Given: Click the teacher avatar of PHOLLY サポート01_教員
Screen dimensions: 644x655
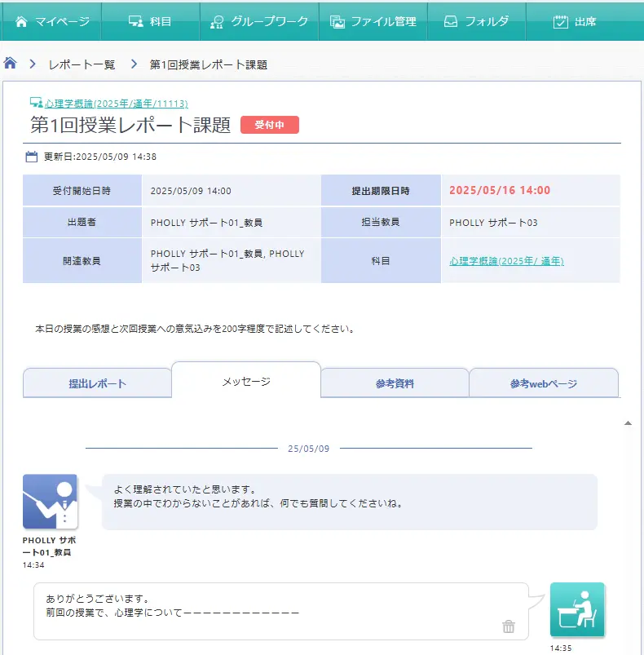Looking at the screenshot, I should (50, 502).
